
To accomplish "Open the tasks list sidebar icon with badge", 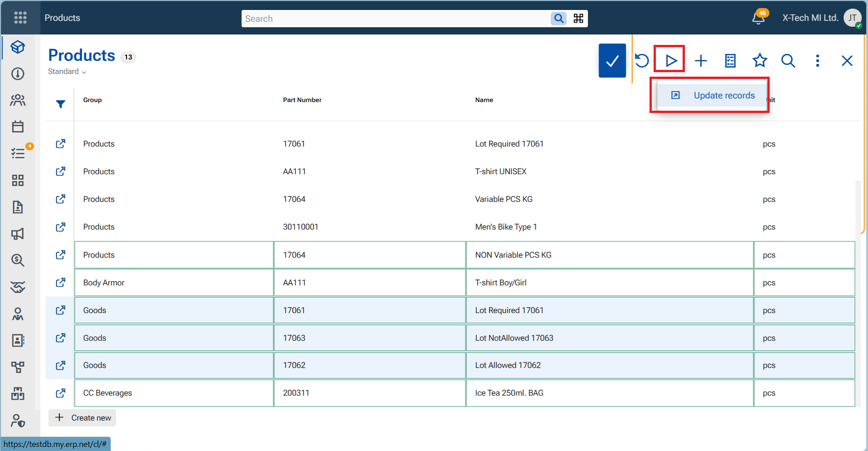I will (18, 153).
